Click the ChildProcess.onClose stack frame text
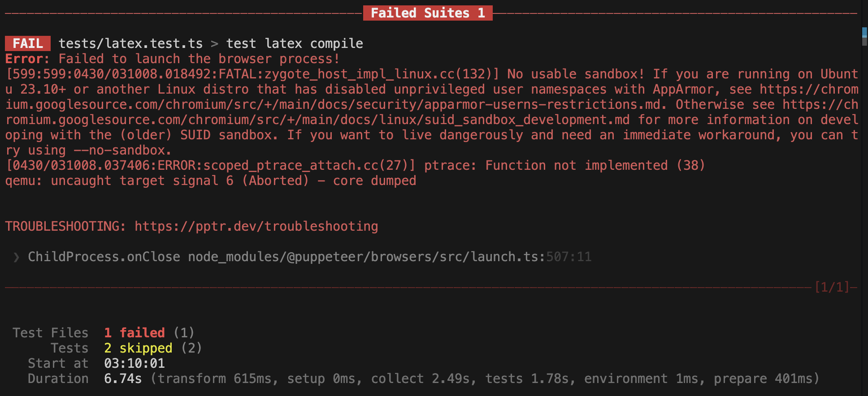This screenshot has height=396, width=868. [x=104, y=257]
